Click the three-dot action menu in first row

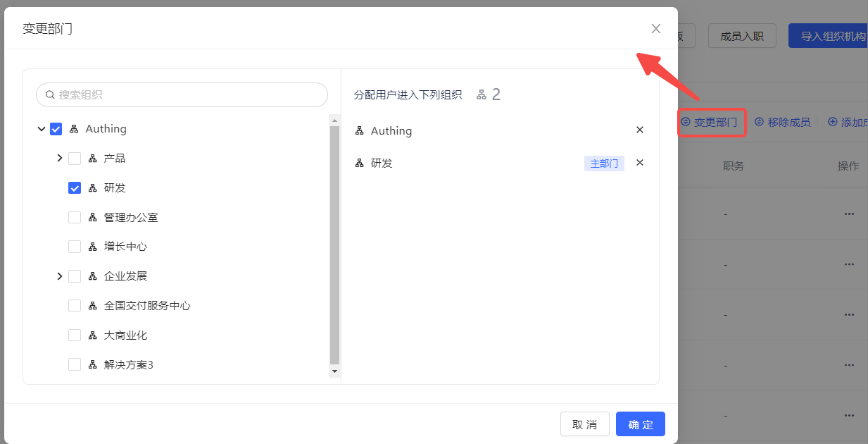click(x=849, y=214)
